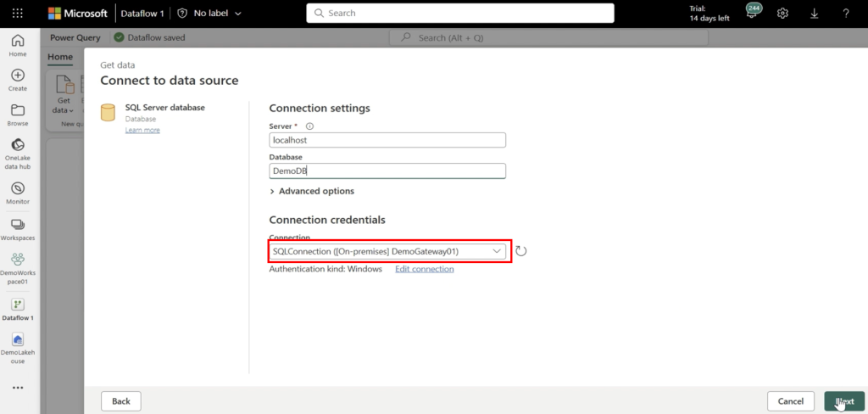Switch to the Home ribbon tab
This screenshot has width=868, height=414.
[x=60, y=57]
